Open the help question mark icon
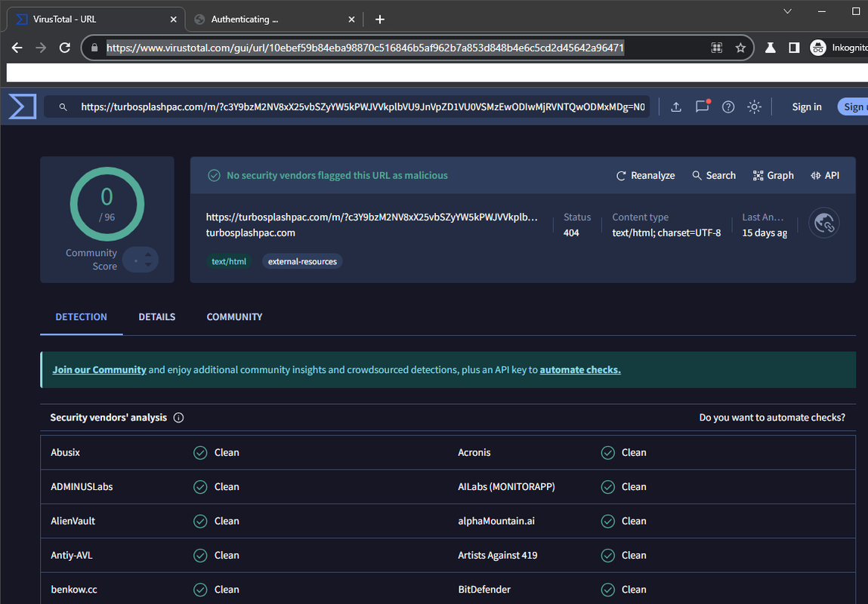The width and height of the screenshot is (868, 604). (728, 106)
